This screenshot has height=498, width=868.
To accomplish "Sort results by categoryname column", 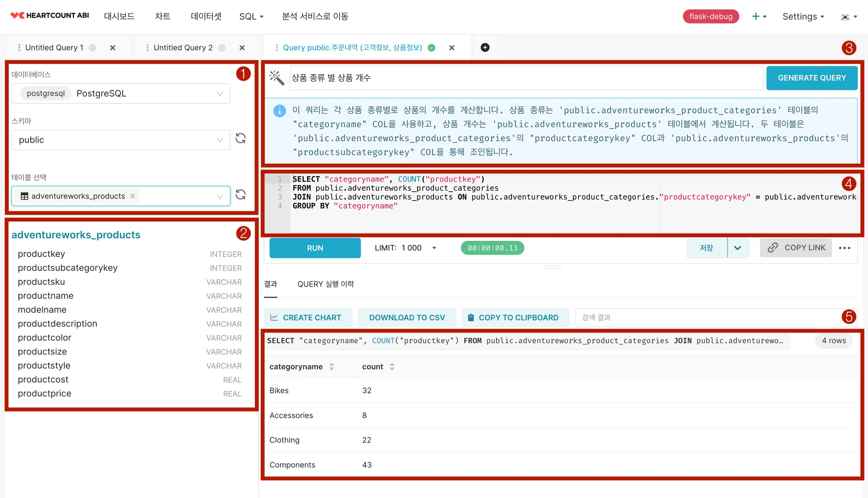I will 331,367.
